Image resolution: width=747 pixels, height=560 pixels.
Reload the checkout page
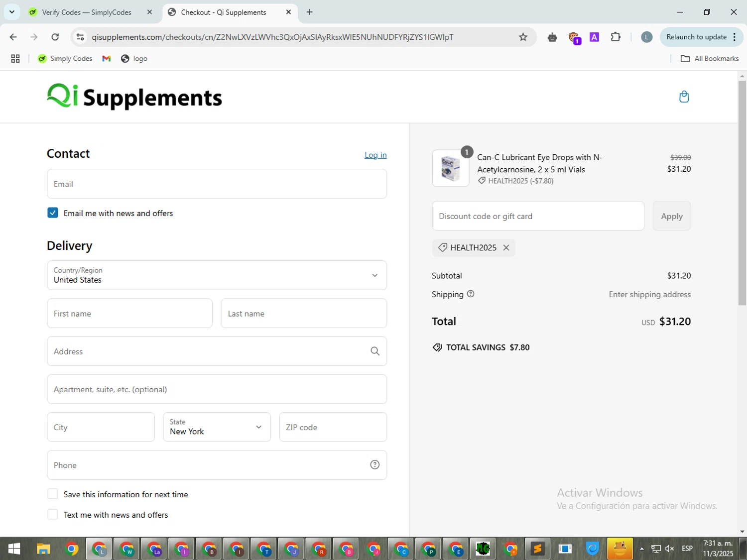tap(55, 37)
